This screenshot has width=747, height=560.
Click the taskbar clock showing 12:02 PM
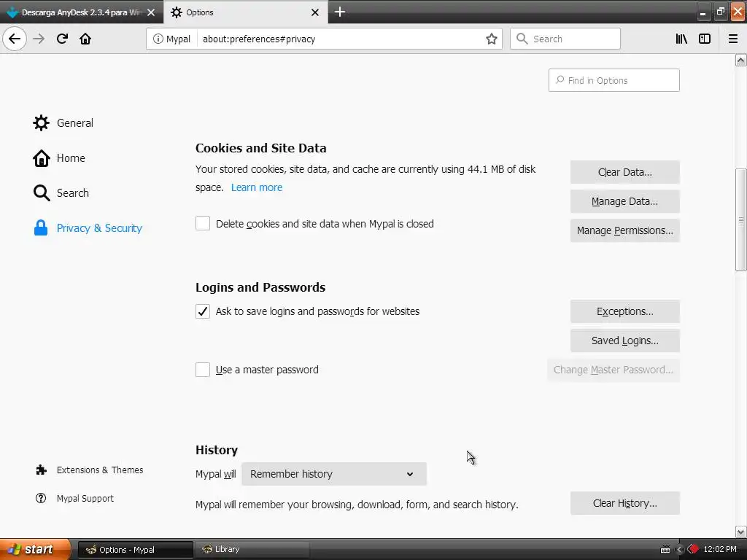click(x=720, y=550)
